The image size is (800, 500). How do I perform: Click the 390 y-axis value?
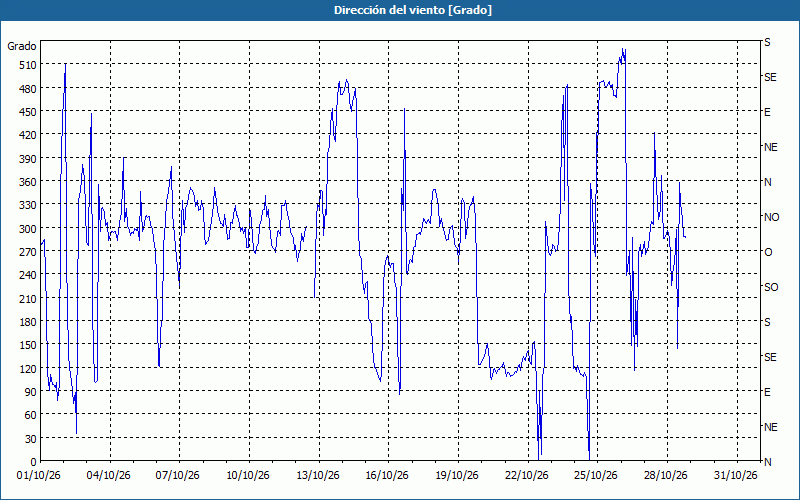pyautogui.click(x=28, y=159)
